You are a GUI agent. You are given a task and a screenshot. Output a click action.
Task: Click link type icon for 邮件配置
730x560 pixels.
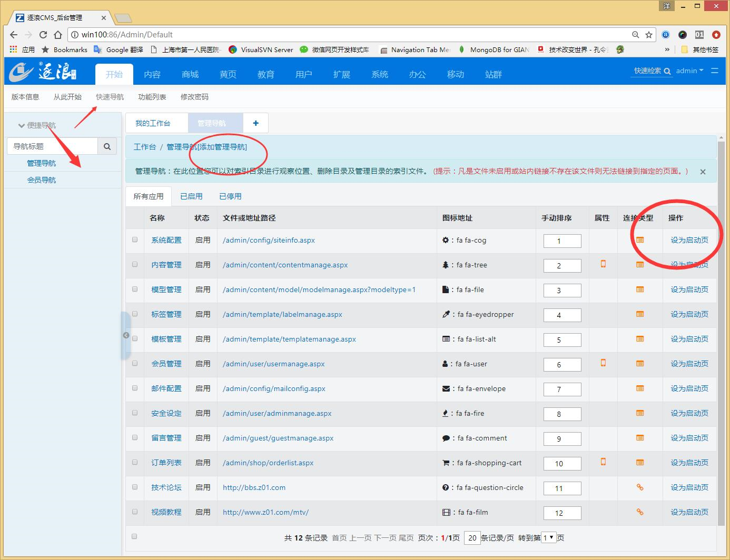click(640, 388)
